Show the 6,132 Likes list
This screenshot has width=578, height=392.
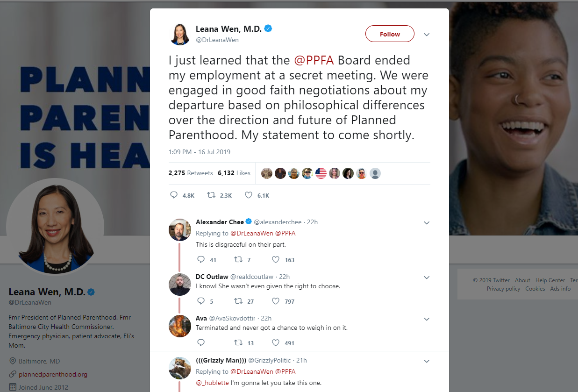tap(234, 173)
